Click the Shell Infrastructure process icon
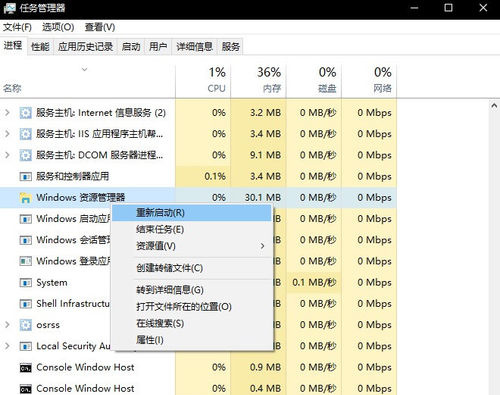Viewport: 500px width, 395px height. tap(26, 304)
